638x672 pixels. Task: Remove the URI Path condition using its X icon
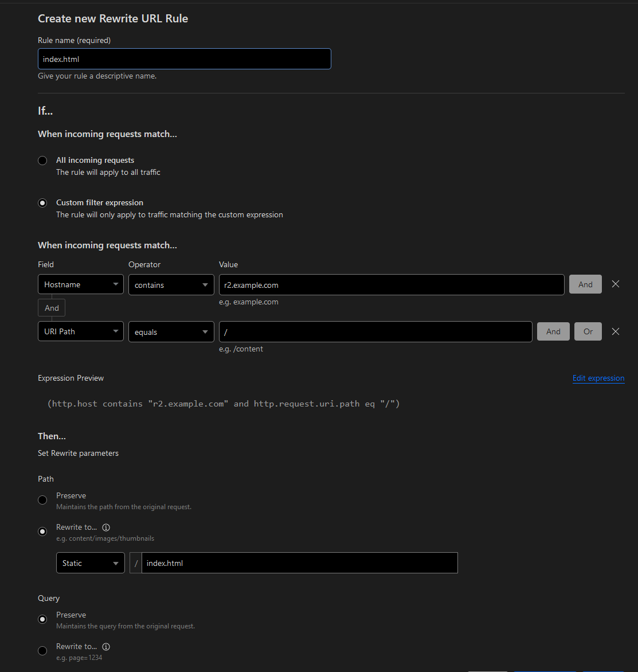616,331
